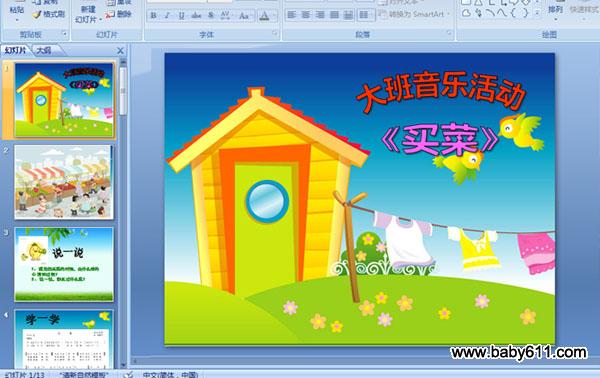Toggle underline text formatting
The width and height of the screenshot is (600, 378).
point(181,16)
